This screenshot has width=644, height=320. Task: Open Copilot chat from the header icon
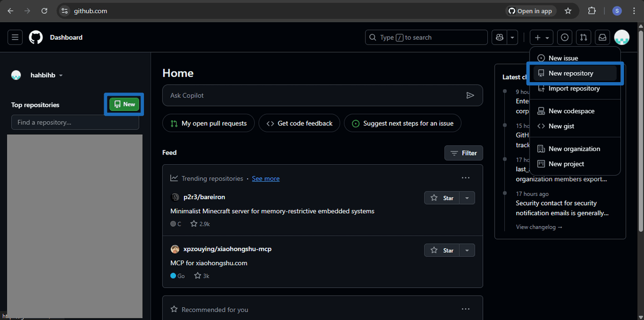pyautogui.click(x=499, y=37)
